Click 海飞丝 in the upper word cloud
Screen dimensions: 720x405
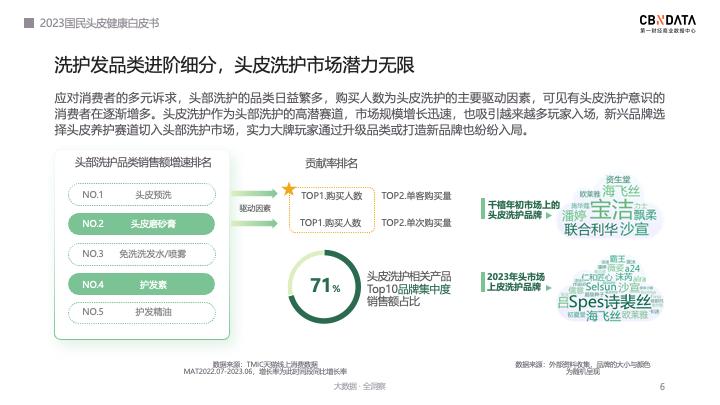coord(621,191)
